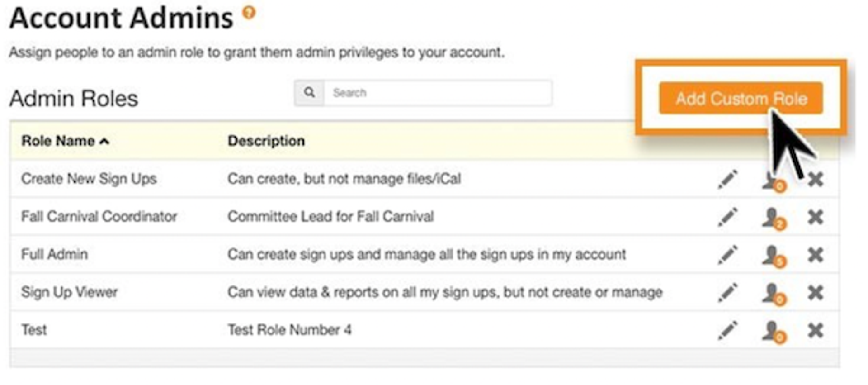Screen dimensions: 868x385
Task: Click the Add Custom Role button
Action: point(741,98)
